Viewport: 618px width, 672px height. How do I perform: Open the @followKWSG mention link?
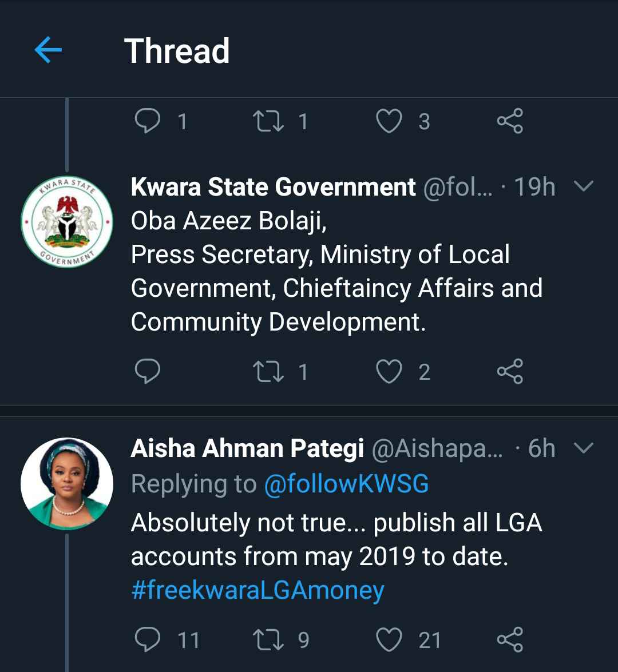346,484
